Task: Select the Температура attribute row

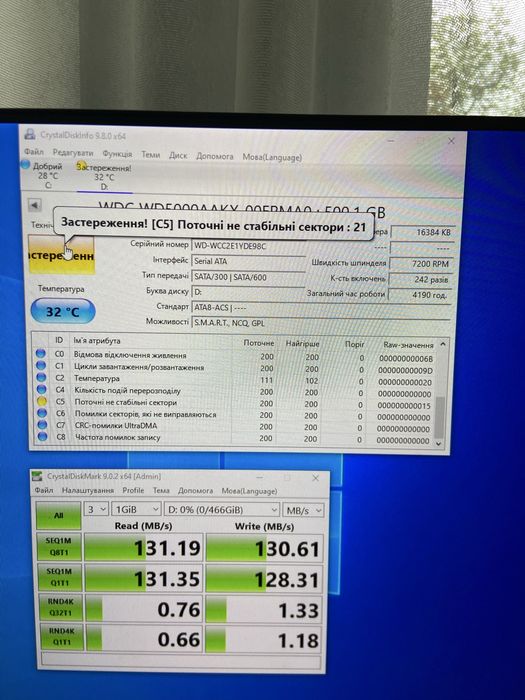Action: pos(232,380)
